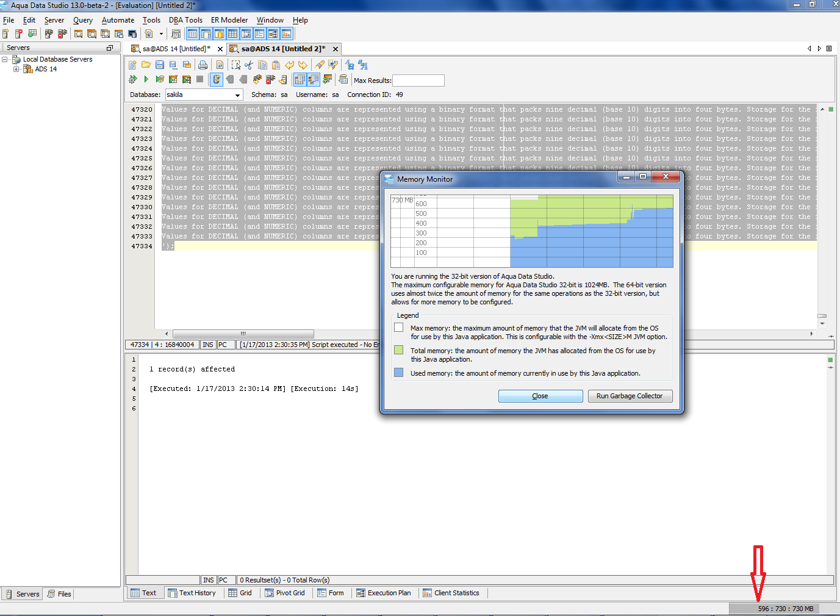Image resolution: width=840 pixels, height=616 pixels.
Task: Click the Unregister Server icon with red minus
Action: pyautogui.click(x=19, y=34)
